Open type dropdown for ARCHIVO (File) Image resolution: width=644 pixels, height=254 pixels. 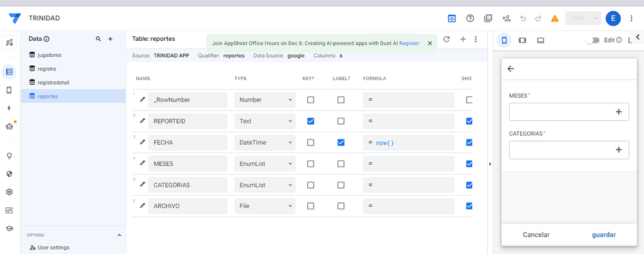click(x=265, y=206)
